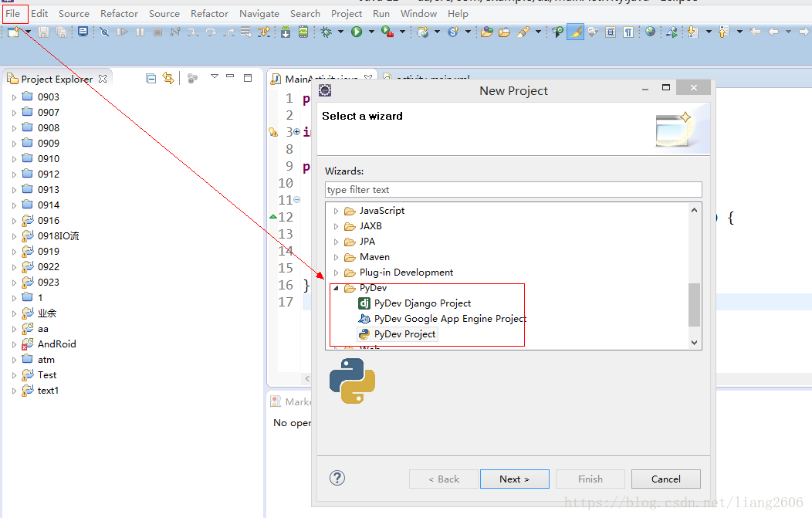Toggle Skip All Breakpoints

105,32
